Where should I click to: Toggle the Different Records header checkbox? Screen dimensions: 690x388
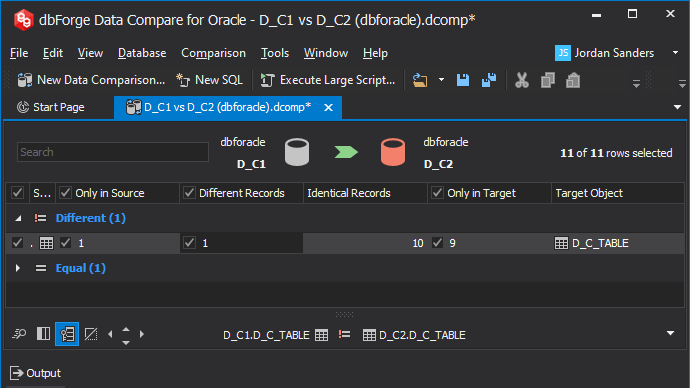189,193
